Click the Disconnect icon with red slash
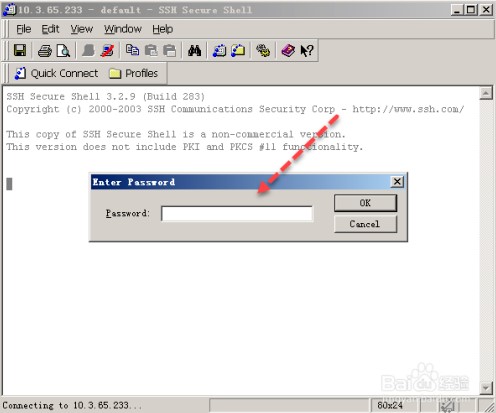Screen dimensions: 496x413 pos(107,51)
